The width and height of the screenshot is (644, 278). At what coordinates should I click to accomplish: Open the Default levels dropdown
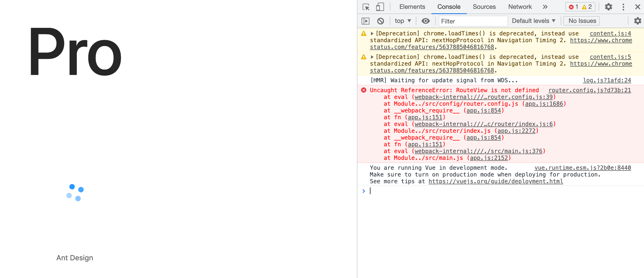tap(534, 21)
